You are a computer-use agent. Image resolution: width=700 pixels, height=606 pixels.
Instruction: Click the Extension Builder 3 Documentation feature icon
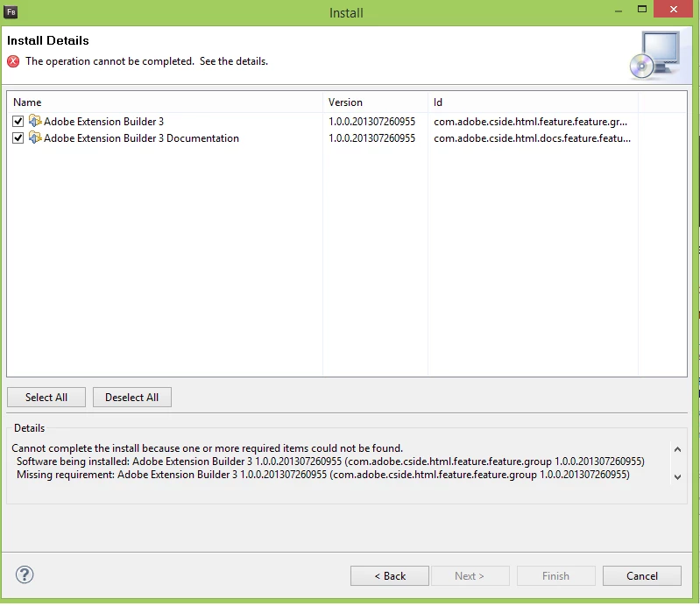35,137
